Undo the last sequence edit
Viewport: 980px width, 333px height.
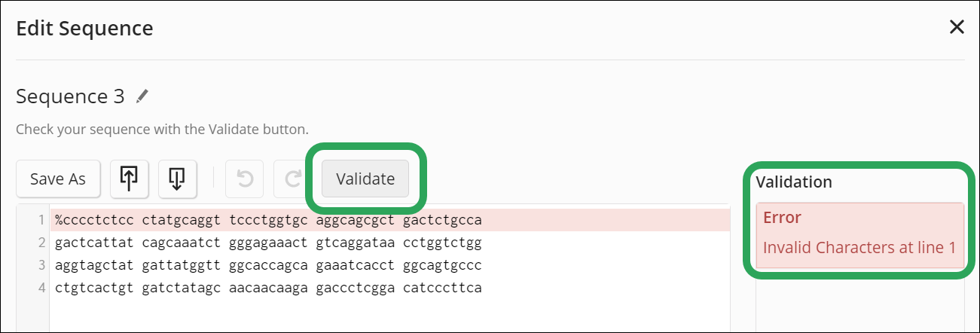pos(245,179)
